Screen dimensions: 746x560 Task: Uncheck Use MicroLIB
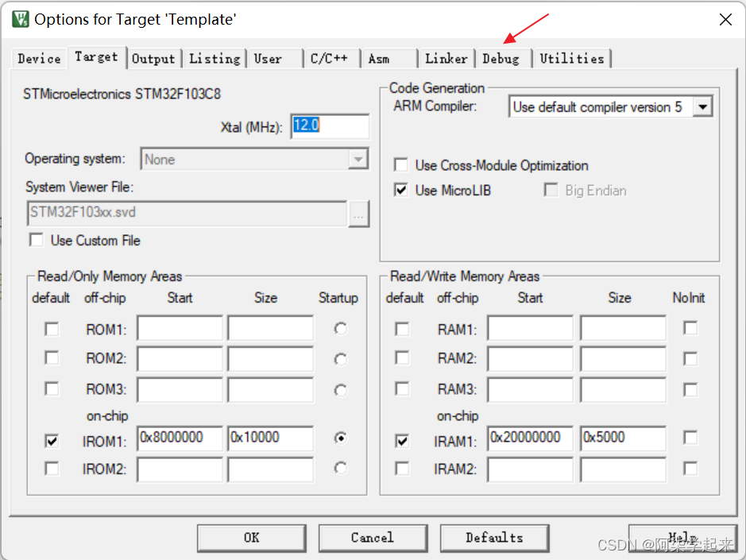coord(401,191)
